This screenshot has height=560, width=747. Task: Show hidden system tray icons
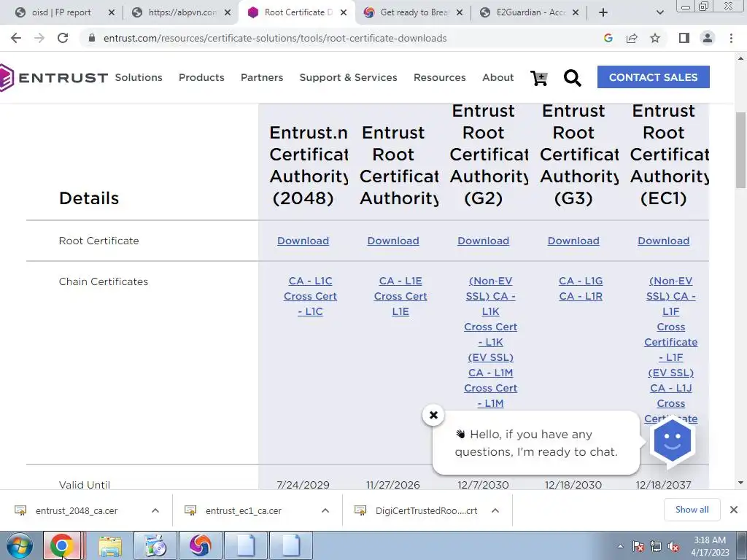[x=620, y=546]
